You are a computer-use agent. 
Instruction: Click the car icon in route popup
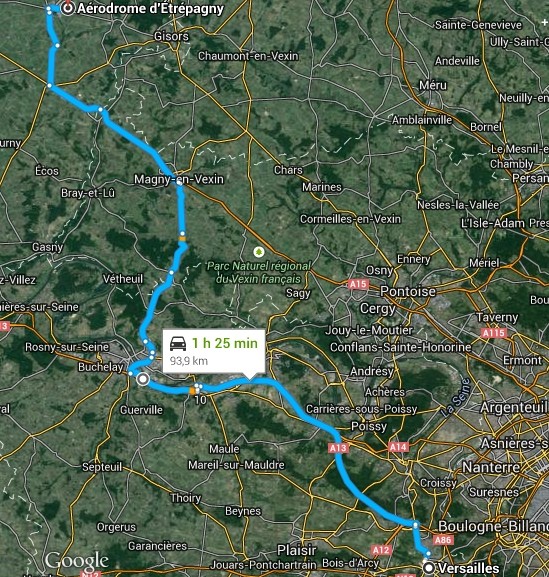pyautogui.click(x=178, y=343)
